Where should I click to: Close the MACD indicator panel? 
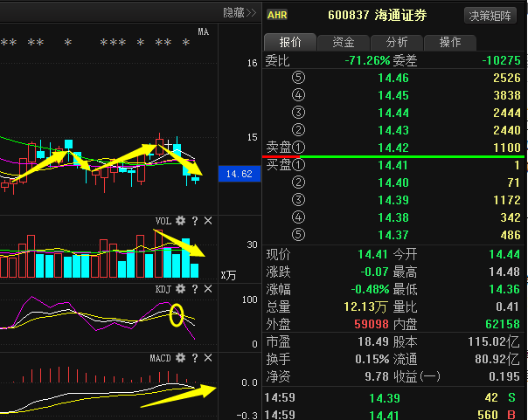click(208, 358)
